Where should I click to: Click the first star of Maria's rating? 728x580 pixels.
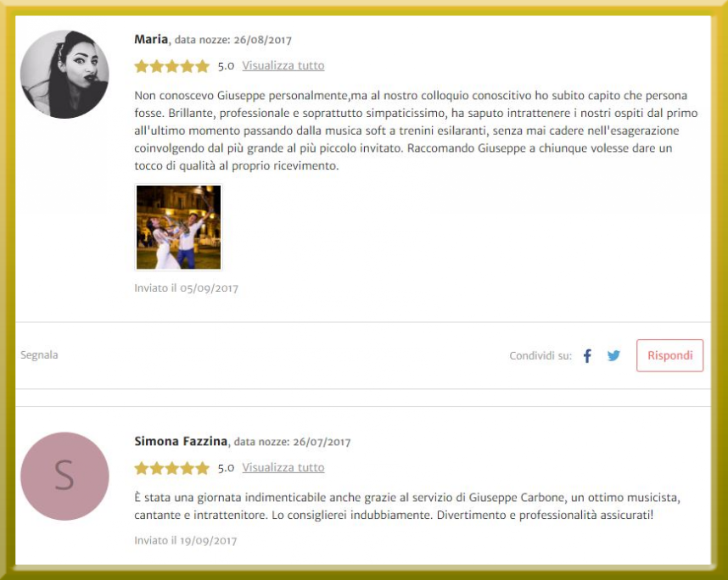tap(141, 66)
